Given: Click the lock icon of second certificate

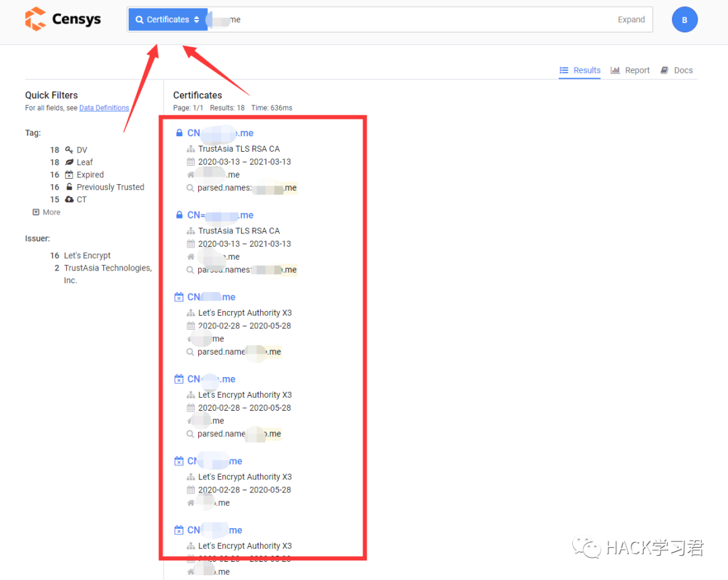Looking at the screenshot, I should tap(179, 215).
